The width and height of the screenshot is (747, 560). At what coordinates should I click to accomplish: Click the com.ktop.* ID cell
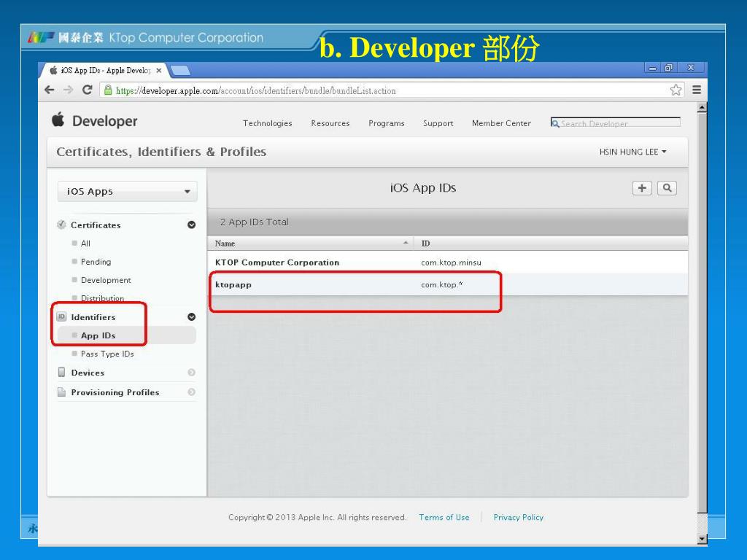441,285
